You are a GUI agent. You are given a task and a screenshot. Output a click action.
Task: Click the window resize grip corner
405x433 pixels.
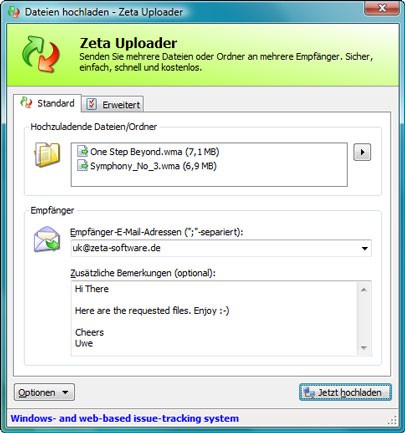[393, 420]
